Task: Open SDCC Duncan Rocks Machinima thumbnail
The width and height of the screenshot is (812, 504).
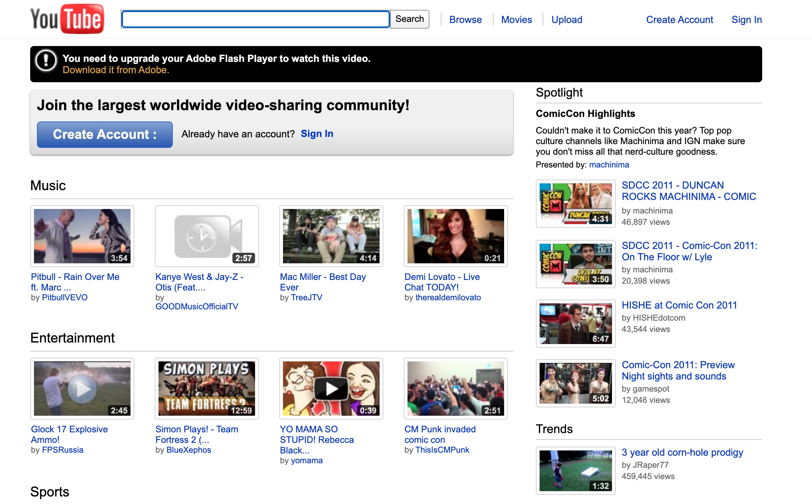Action: click(575, 204)
